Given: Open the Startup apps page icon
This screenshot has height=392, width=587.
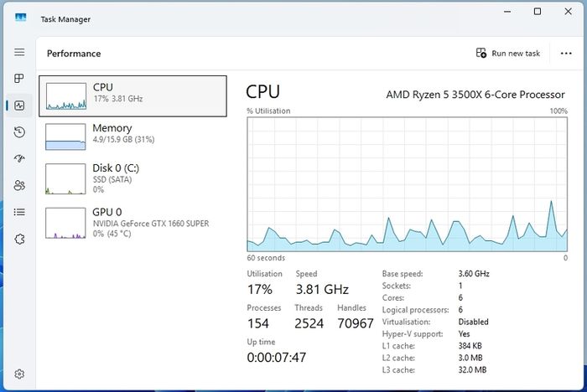Looking at the screenshot, I should point(19,158).
